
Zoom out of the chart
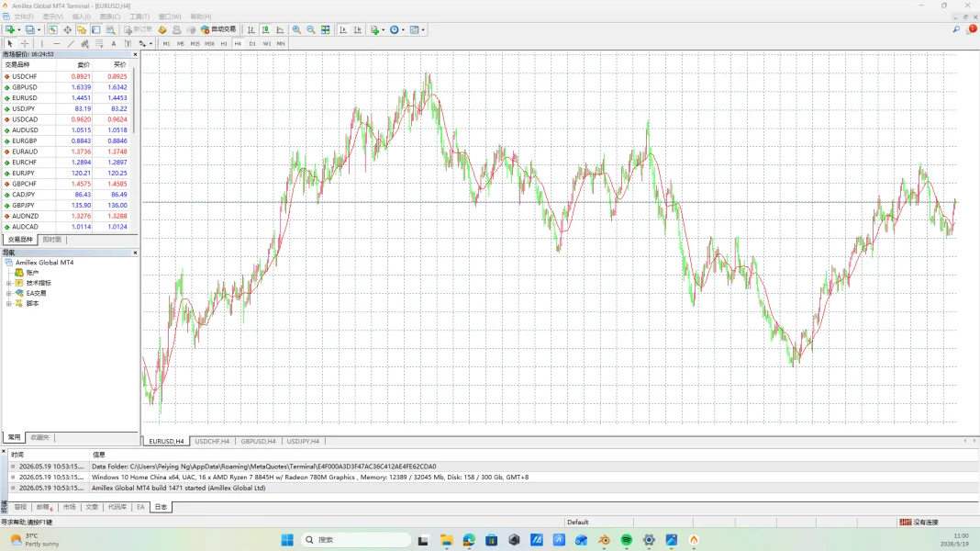point(311,29)
